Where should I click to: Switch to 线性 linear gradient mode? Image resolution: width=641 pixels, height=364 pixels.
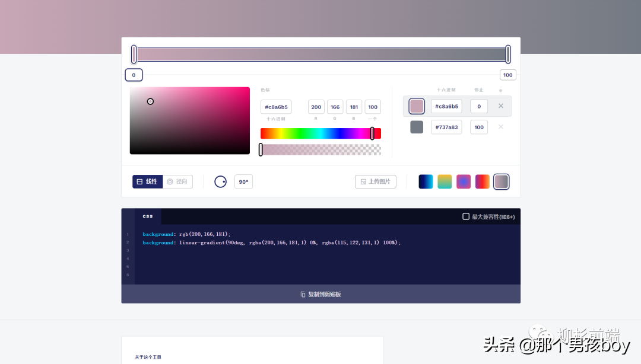pyautogui.click(x=148, y=181)
